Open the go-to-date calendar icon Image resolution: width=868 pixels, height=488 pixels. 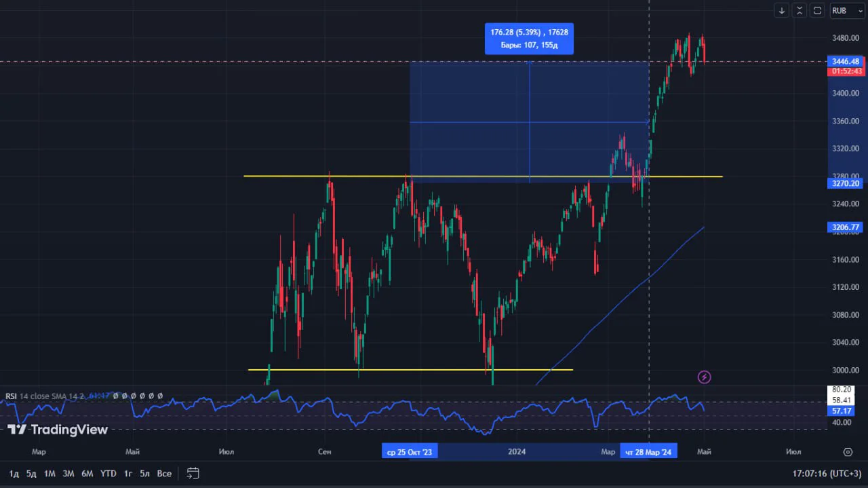193,473
